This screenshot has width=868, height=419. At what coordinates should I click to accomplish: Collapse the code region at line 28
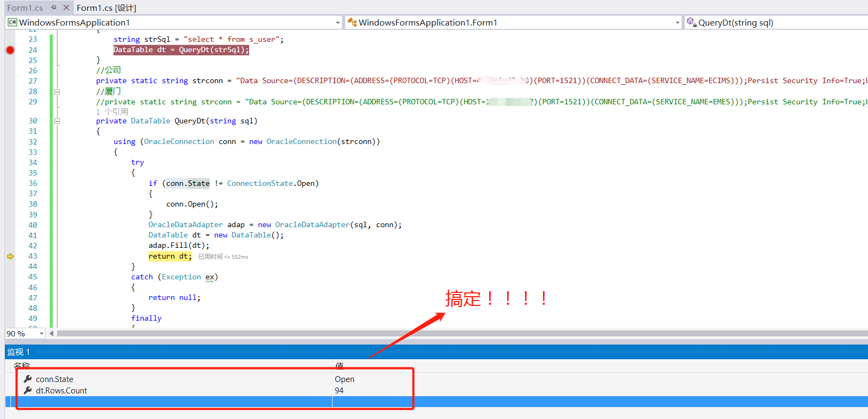click(x=57, y=92)
